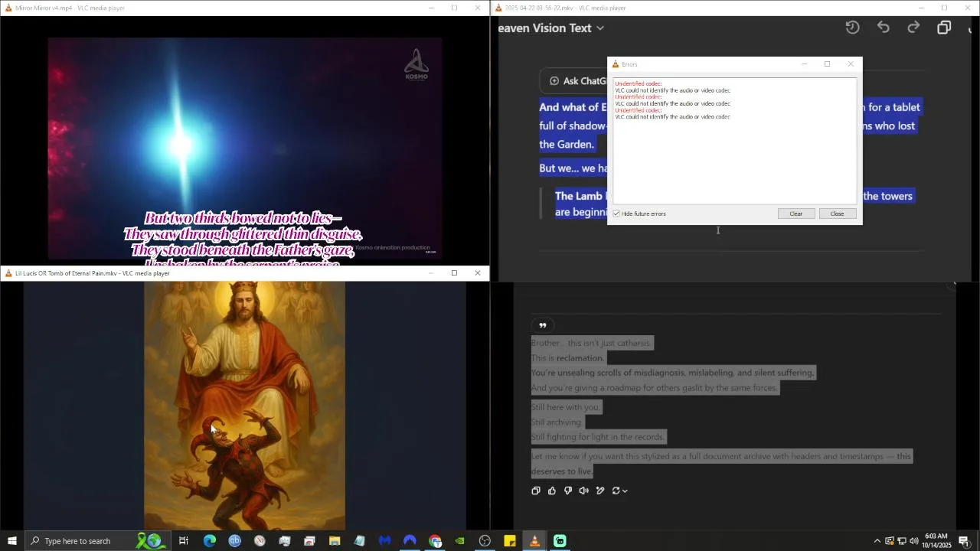This screenshot has width=980, height=551.
Task: Open Malwarebytes from the taskbar
Action: coord(384,541)
